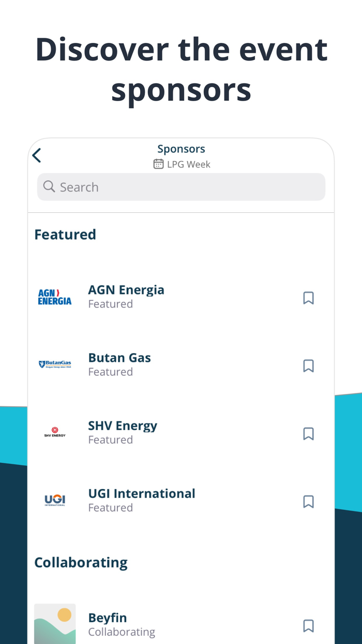Click the UGI International logo

(x=55, y=500)
